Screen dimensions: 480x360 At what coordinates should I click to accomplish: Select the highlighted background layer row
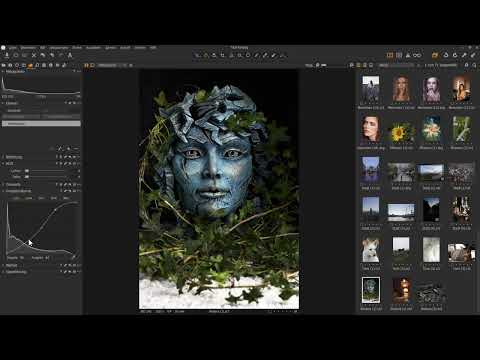[x=41, y=124]
